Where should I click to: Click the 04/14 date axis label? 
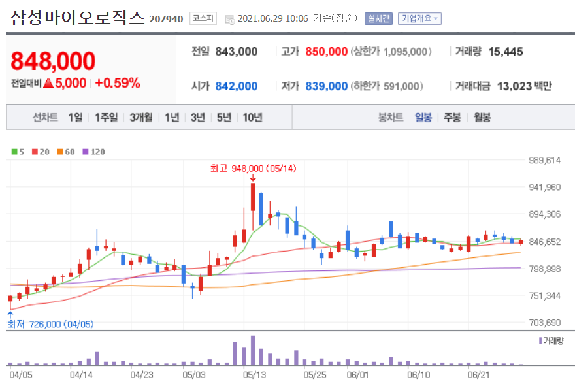tap(81, 375)
